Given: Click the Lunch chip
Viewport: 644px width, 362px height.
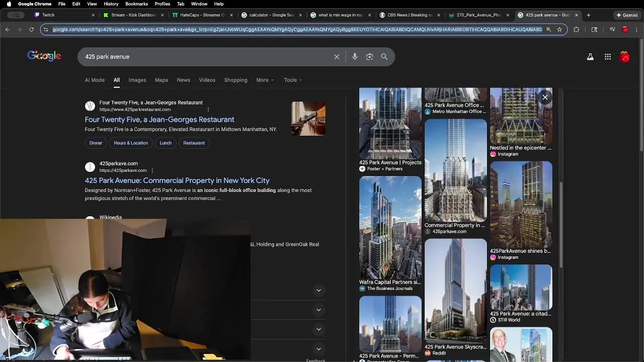Looking at the screenshot, I should [x=166, y=143].
